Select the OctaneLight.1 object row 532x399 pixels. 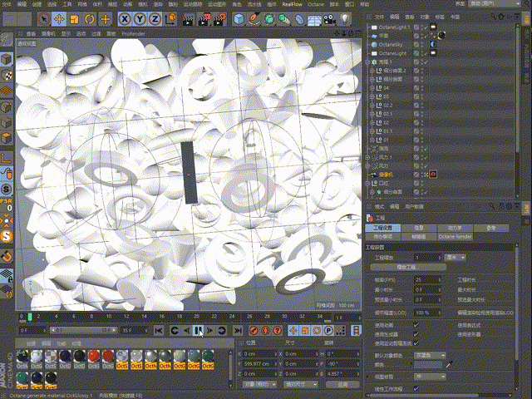[394, 27]
